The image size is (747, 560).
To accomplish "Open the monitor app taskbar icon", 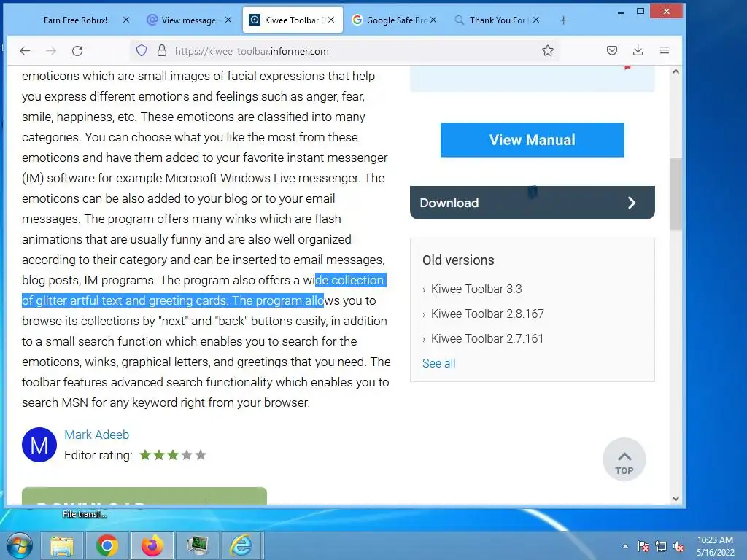I will (197, 545).
